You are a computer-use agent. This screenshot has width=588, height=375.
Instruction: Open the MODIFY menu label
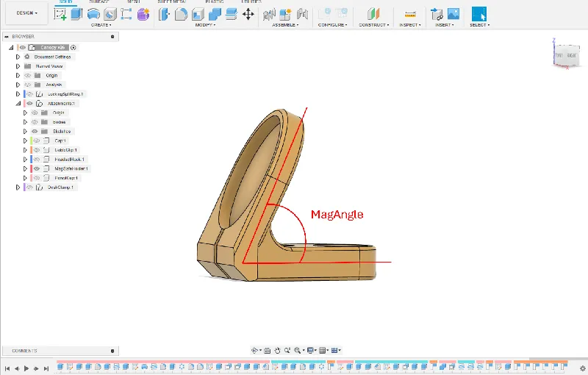point(204,25)
